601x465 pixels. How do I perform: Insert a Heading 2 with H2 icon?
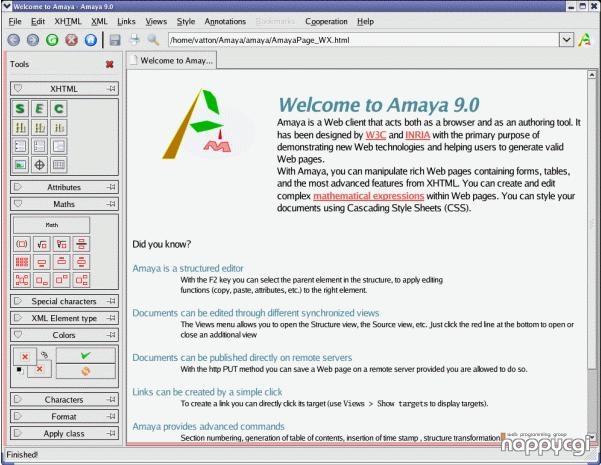[x=39, y=127]
